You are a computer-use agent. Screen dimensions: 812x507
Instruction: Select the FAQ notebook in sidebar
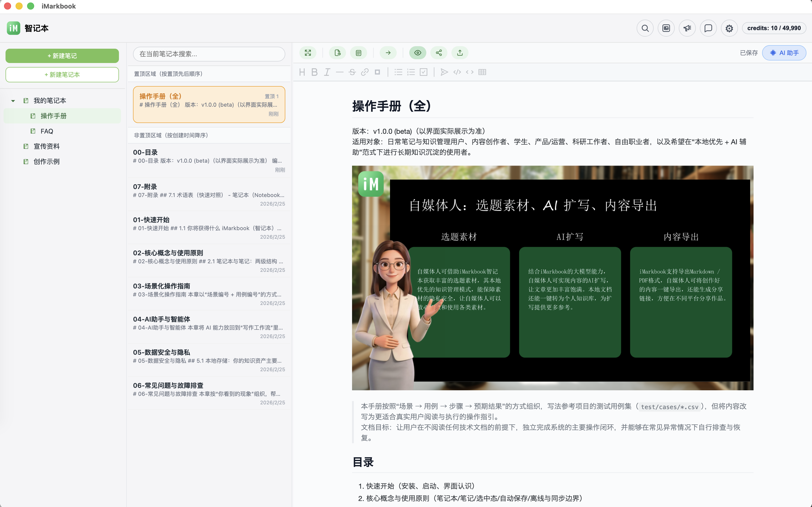pos(47,131)
